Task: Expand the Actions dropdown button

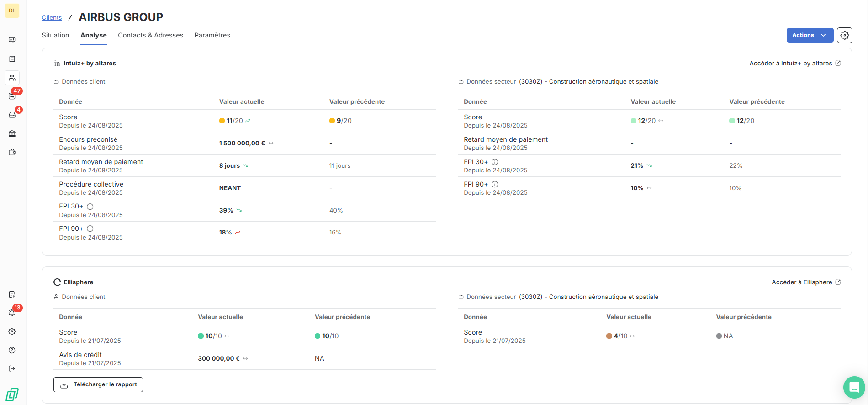Action: click(x=810, y=35)
